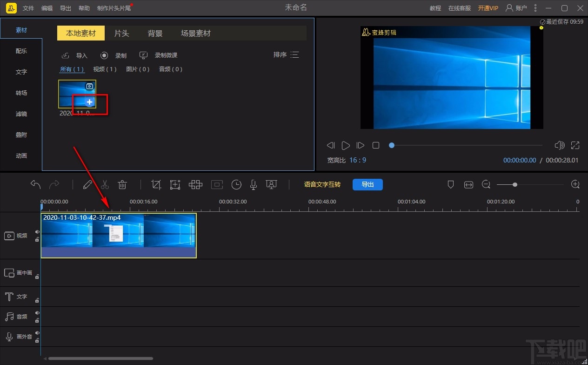Open the crop tool in toolbar
588x365 pixels.
click(x=156, y=185)
